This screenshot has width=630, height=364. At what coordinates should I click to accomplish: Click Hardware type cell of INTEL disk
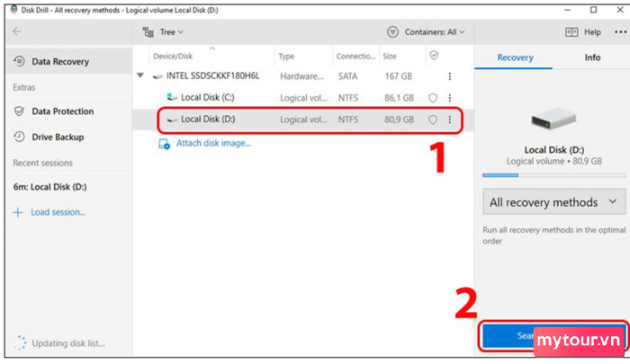click(x=301, y=76)
